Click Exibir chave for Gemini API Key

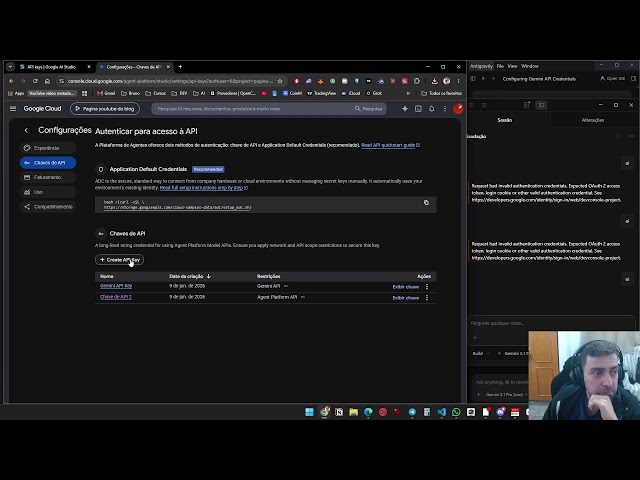click(405, 287)
